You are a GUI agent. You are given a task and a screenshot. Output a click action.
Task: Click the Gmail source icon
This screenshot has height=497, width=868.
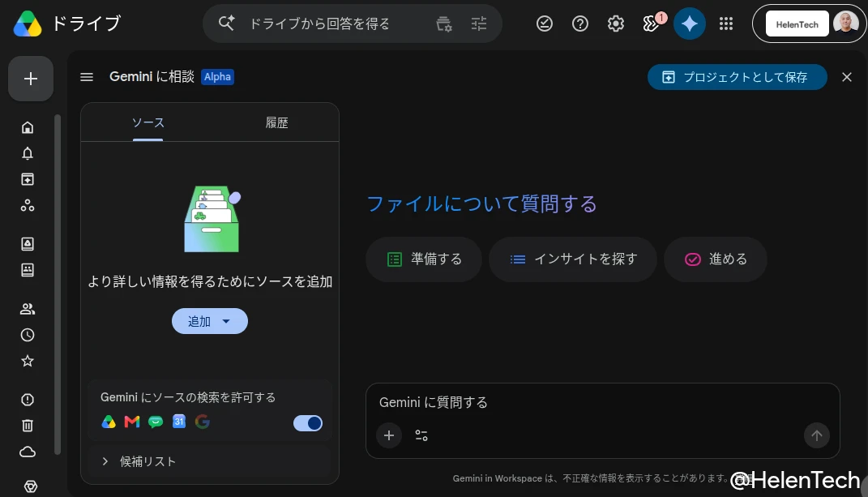pos(132,422)
